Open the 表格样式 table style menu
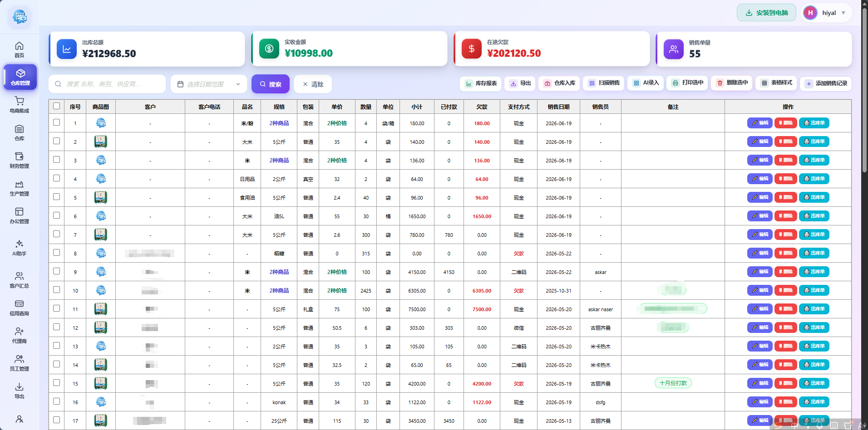Viewport: 868px width, 430px height. coord(777,83)
